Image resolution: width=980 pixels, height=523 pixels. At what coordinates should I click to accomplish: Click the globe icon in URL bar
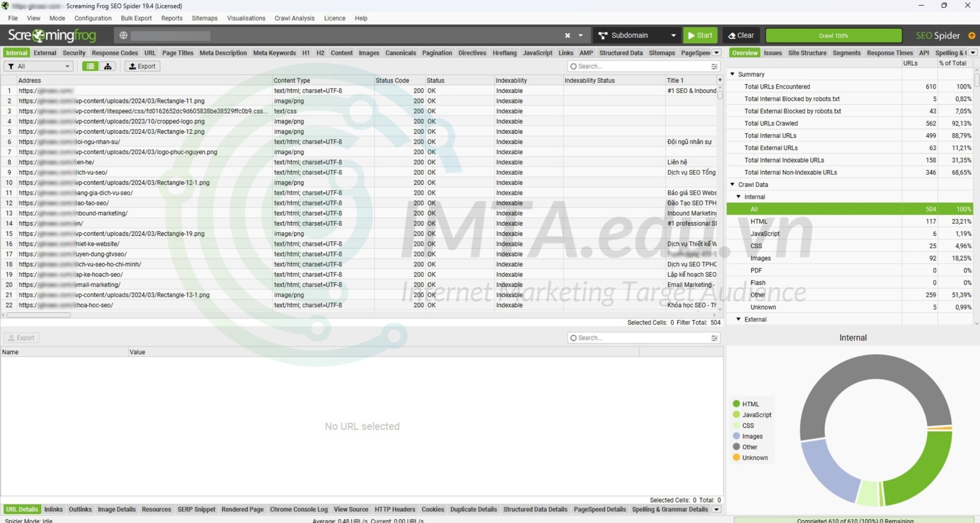pos(123,35)
